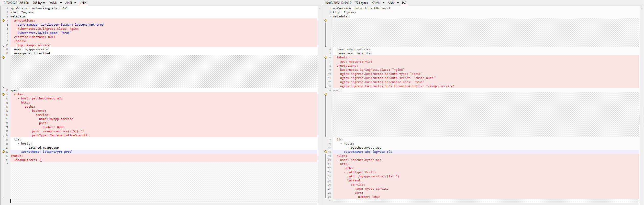Viewport: 644px width, 205px height.
Task: Click left pane '- backend:' line 18
Action: [37, 111]
